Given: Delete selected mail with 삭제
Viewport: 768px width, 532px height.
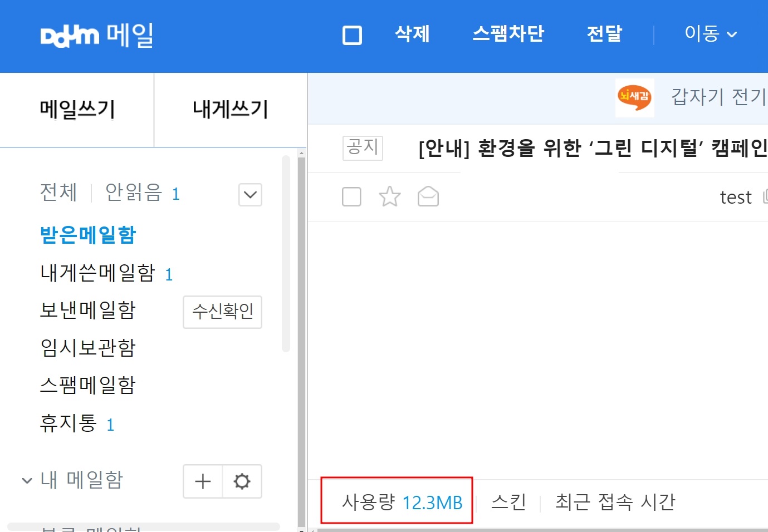Looking at the screenshot, I should click(412, 35).
